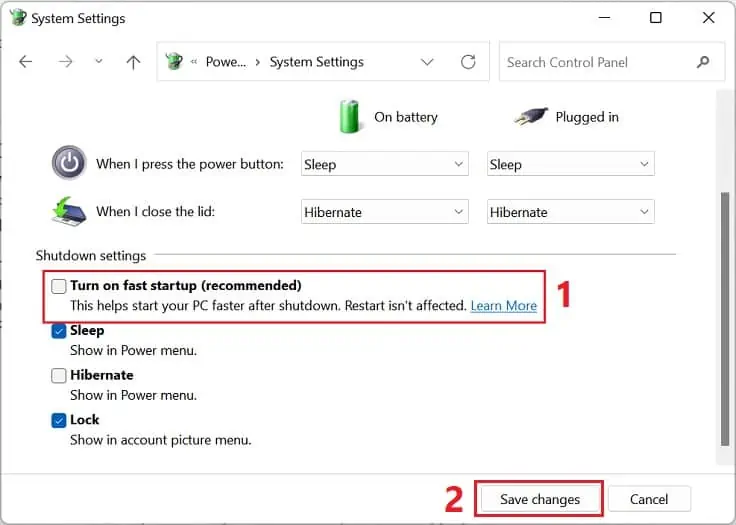Image resolution: width=736 pixels, height=525 pixels.
Task: Open power button On battery dropdown
Action: tap(385, 164)
